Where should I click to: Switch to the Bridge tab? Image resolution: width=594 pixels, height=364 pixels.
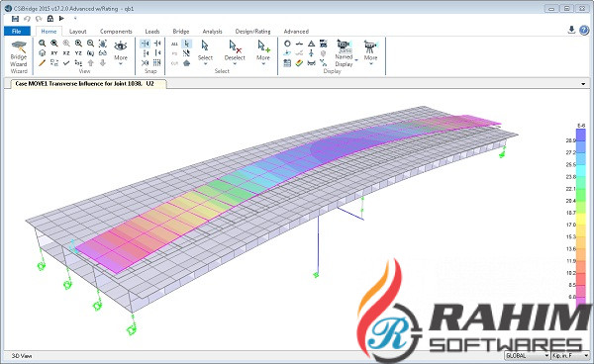(181, 32)
